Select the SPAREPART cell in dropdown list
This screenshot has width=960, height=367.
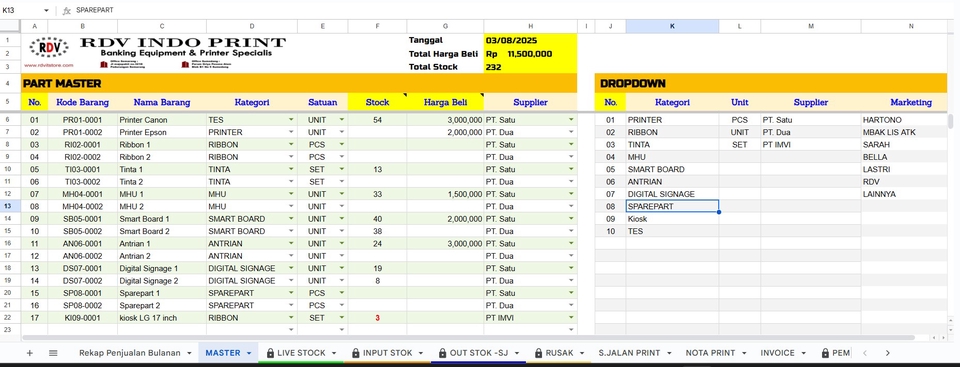point(672,206)
